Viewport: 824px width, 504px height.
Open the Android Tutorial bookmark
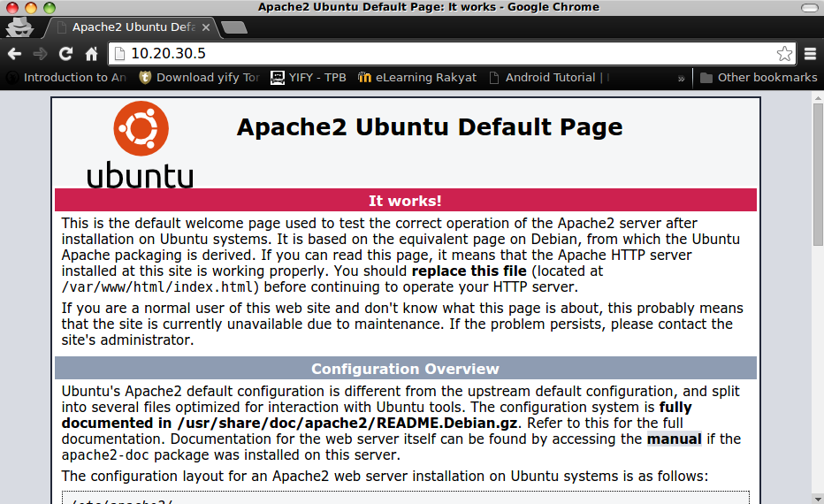549,78
